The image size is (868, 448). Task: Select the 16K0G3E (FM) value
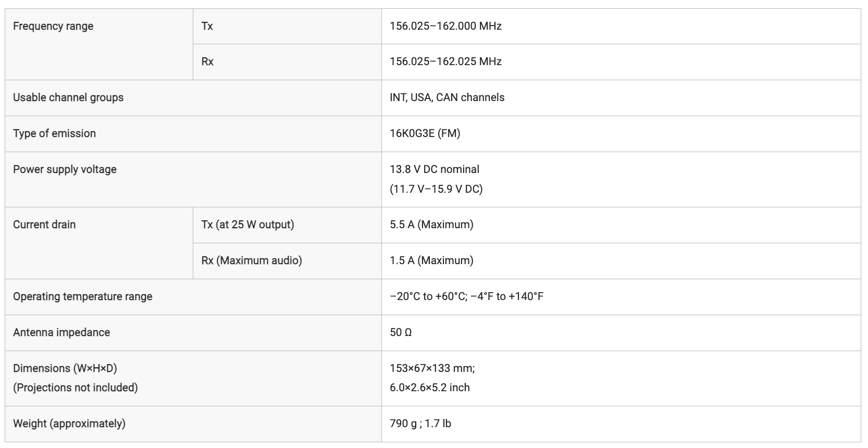click(x=425, y=133)
